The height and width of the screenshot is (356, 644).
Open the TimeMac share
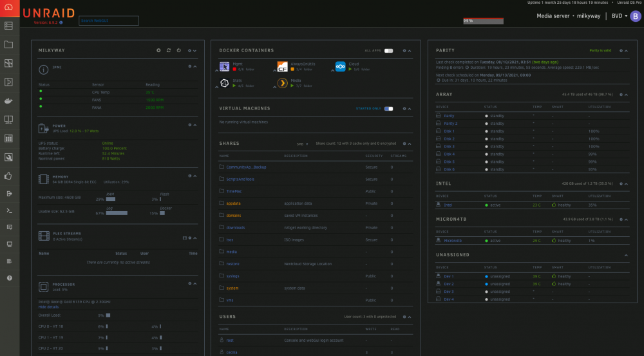(234, 191)
